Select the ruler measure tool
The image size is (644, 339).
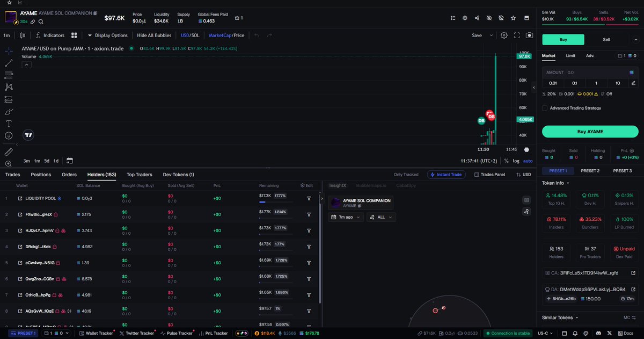[9, 152]
